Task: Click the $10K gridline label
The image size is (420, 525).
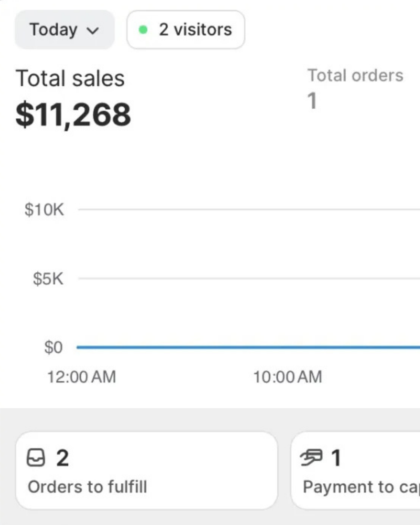Action: [x=44, y=210]
